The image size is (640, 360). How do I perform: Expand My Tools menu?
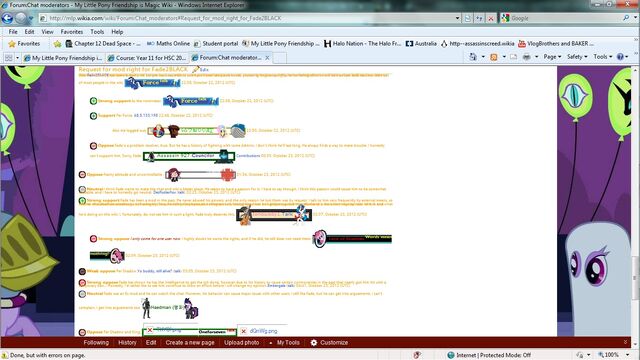click(285, 342)
